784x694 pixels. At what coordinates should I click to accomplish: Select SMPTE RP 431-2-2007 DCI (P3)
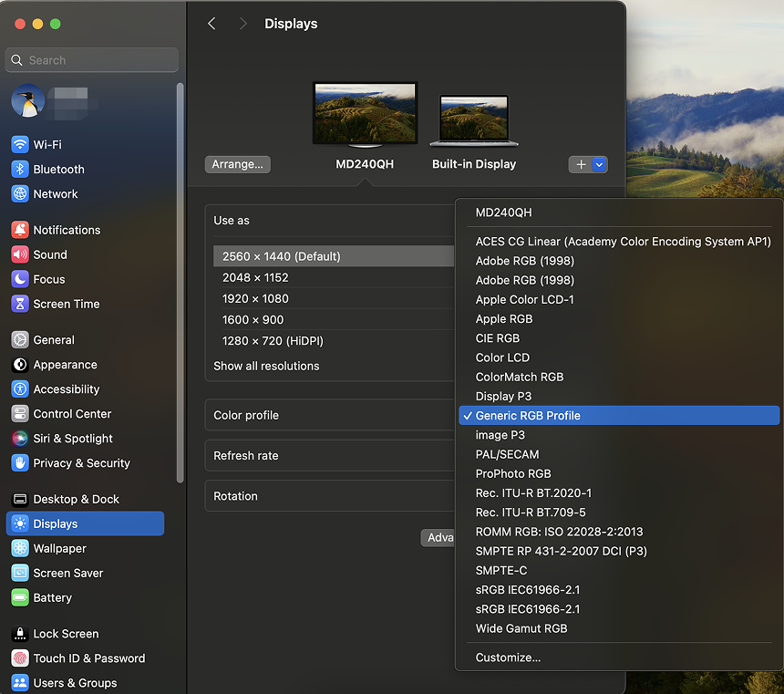[619, 551]
